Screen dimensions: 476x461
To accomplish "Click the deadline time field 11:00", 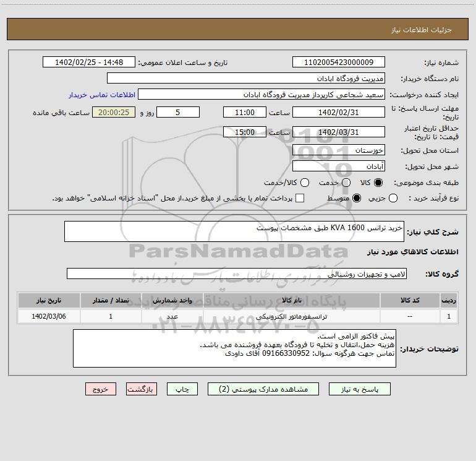I will pos(245,112).
